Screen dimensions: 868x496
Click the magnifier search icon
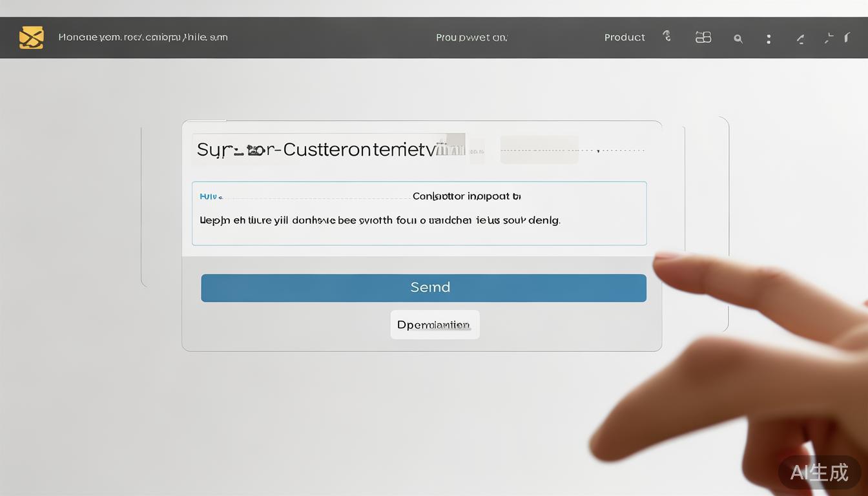click(738, 39)
